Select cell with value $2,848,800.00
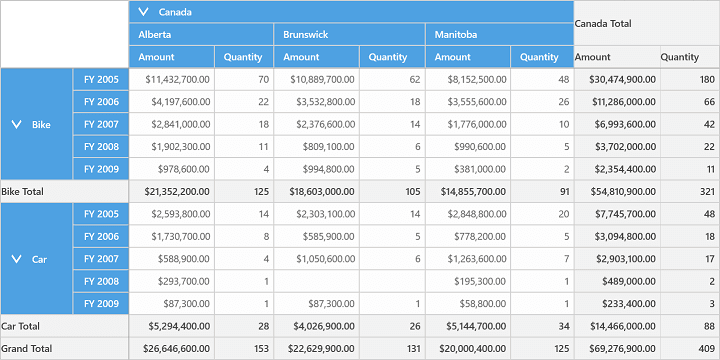720x360 pixels. (468, 214)
